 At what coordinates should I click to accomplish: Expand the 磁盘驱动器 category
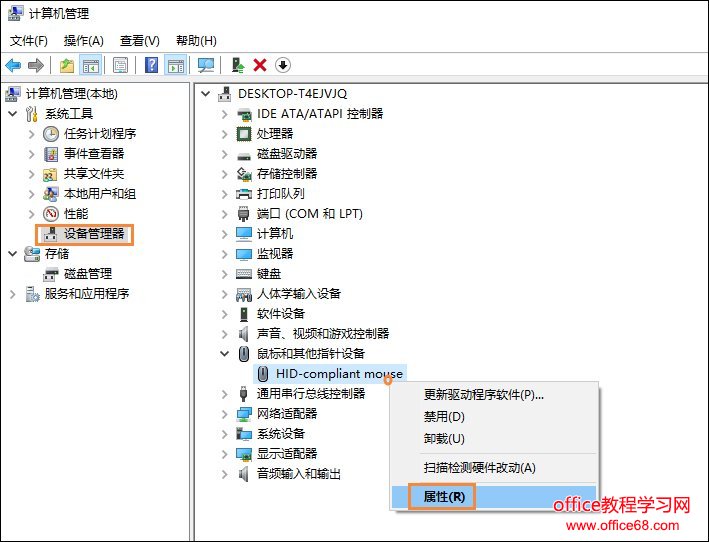pos(225,154)
